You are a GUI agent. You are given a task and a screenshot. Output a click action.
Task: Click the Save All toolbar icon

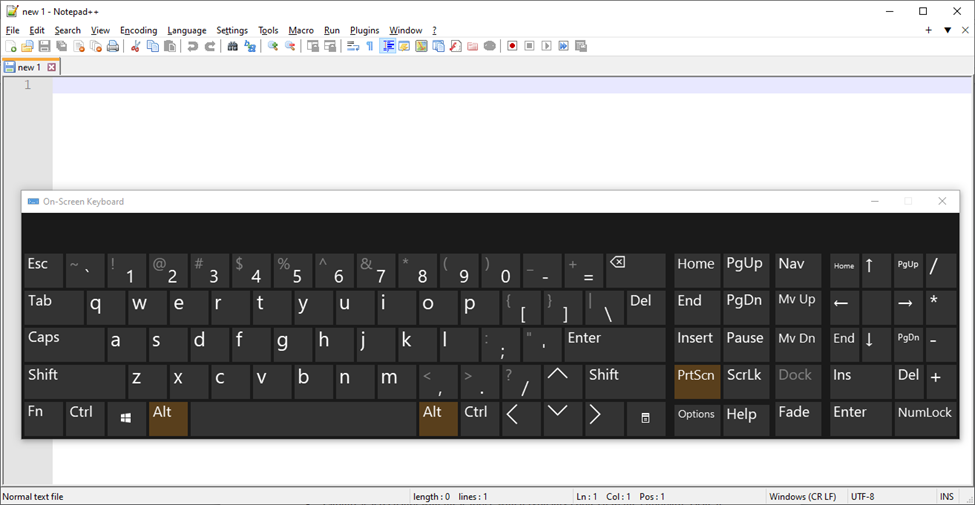coord(62,46)
